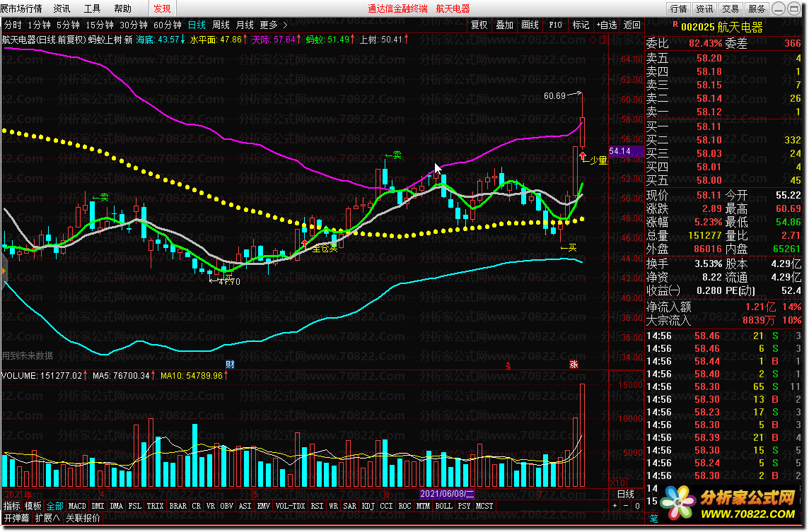This screenshot has width=809, height=532.
Task: Select the 发现 tab
Action: tap(162, 8)
